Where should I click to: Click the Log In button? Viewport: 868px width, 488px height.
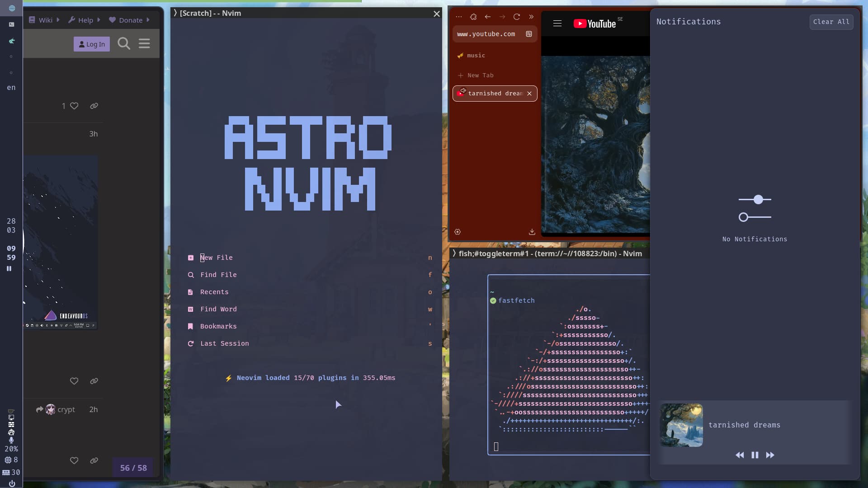92,44
